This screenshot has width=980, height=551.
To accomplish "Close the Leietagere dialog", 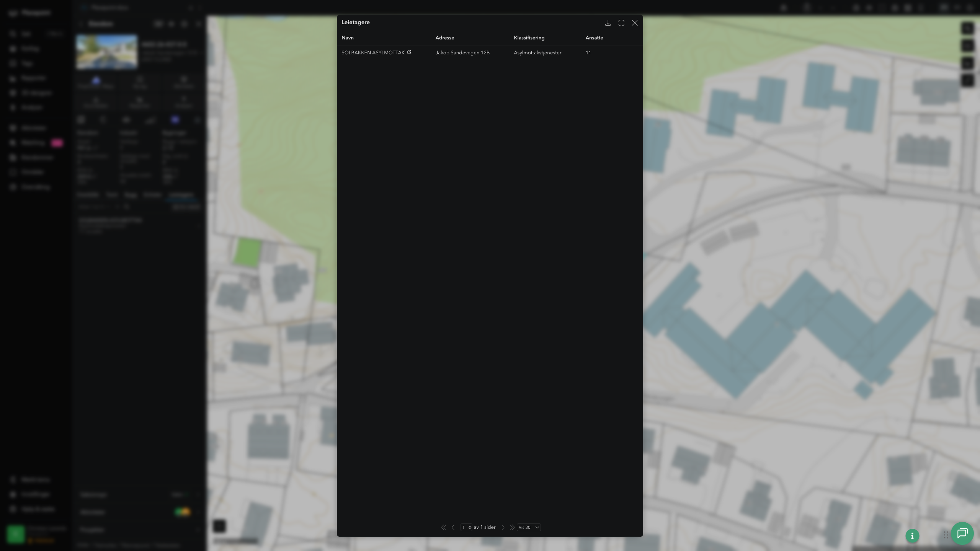I will pos(635,23).
